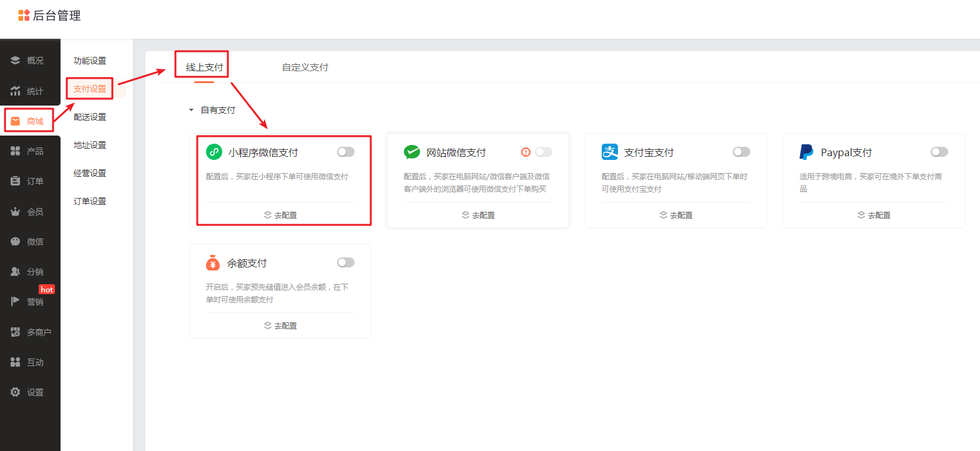
Task: Click the 订单 orders sidebar icon
Action: (16, 181)
